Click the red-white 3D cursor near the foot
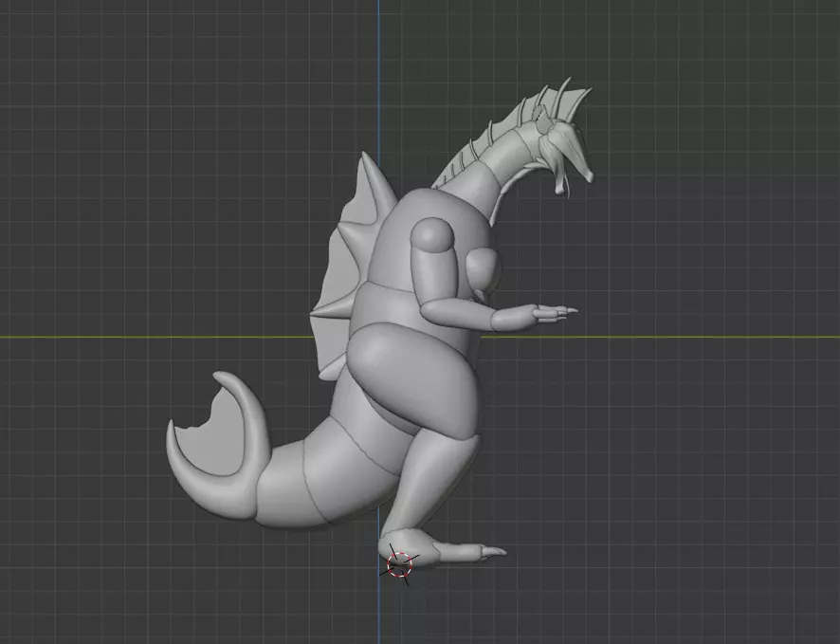The height and width of the screenshot is (644, 840). tap(399, 565)
